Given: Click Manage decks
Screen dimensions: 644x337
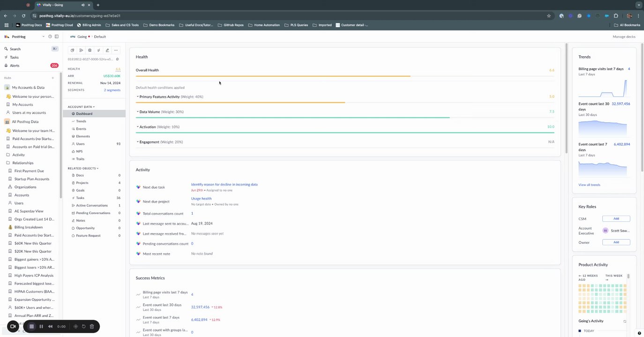Looking at the screenshot, I should pyautogui.click(x=624, y=37).
